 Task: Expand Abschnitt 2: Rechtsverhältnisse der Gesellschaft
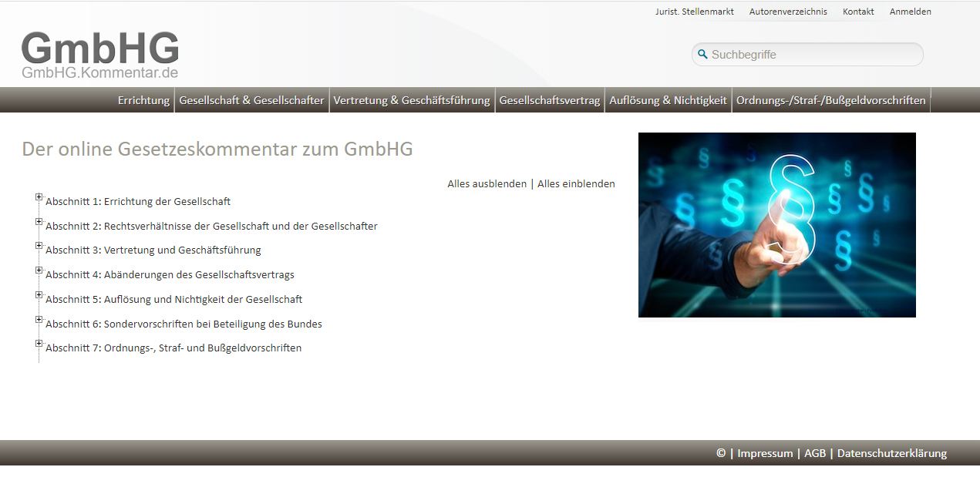coord(39,221)
